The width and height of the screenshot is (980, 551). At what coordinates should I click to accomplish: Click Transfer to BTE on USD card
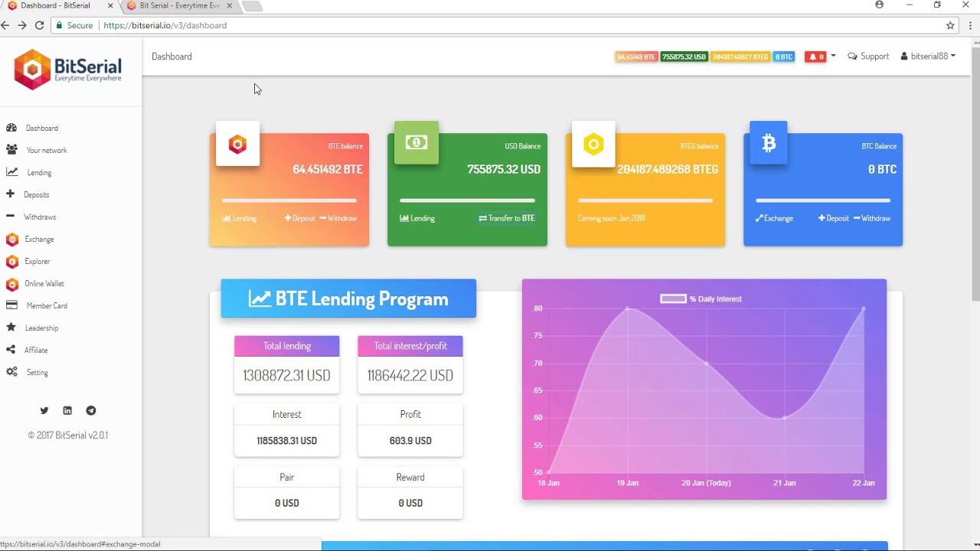coord(507,219)
